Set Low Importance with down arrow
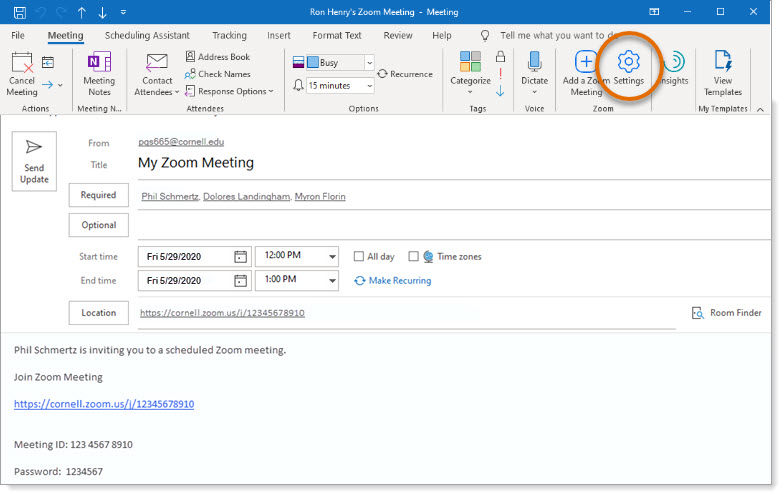Screen dimensions: 784x497 pyautogui.click(x=500, y=91)
